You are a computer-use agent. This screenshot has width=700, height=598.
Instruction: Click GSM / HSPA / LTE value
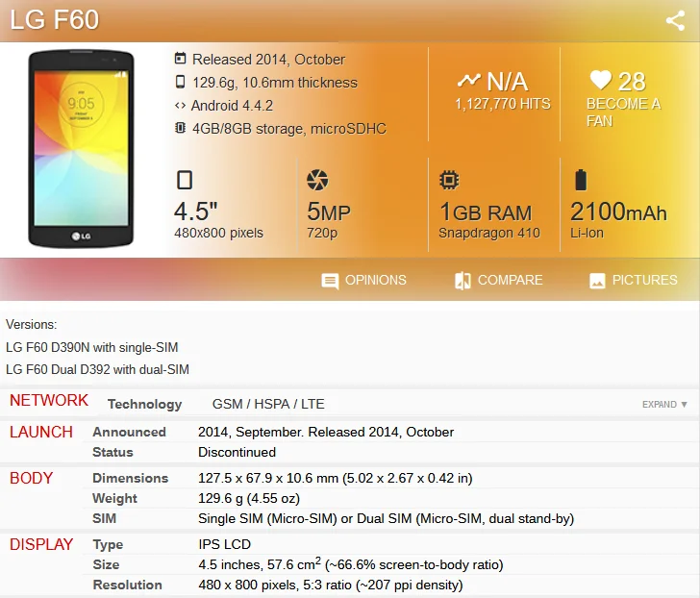coord(268,404)
